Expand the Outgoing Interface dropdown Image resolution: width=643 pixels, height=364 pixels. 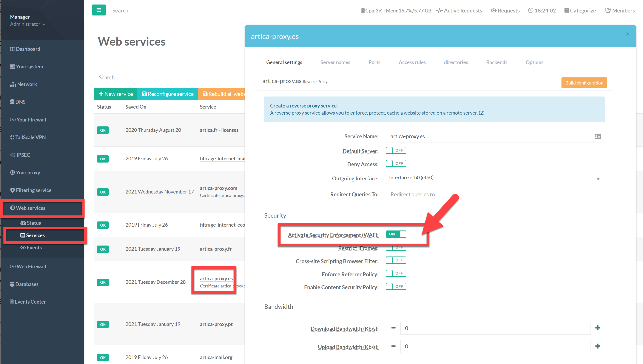pos(494,178)
